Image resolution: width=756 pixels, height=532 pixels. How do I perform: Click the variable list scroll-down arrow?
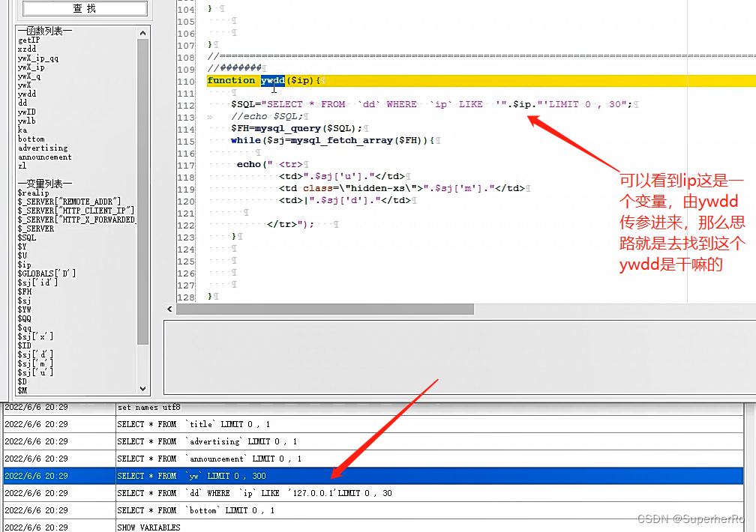coord(142,388)
